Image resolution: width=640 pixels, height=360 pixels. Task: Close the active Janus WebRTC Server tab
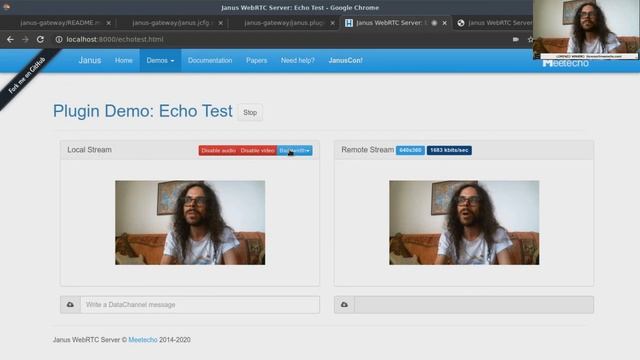(x=444, y=23)
